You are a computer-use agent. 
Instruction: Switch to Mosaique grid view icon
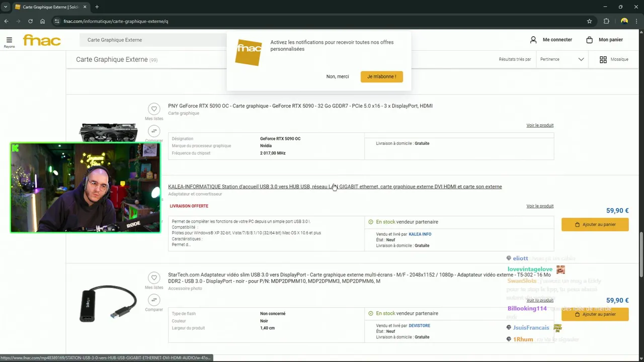point(603,59)
